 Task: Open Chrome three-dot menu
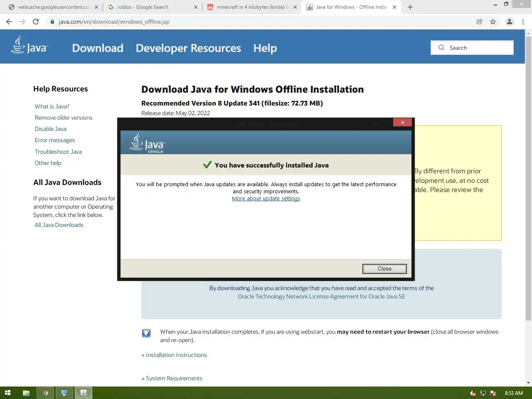(523, 22)
